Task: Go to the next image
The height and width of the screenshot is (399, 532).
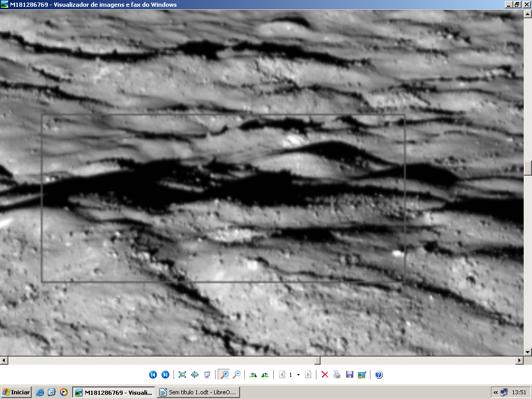Action: coord(165,375)
